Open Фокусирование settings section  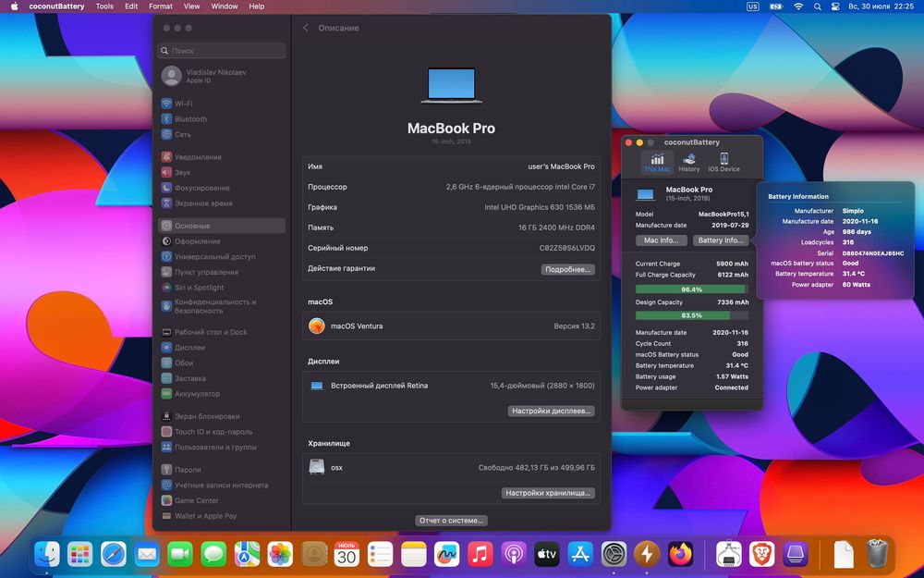[222, 188]
